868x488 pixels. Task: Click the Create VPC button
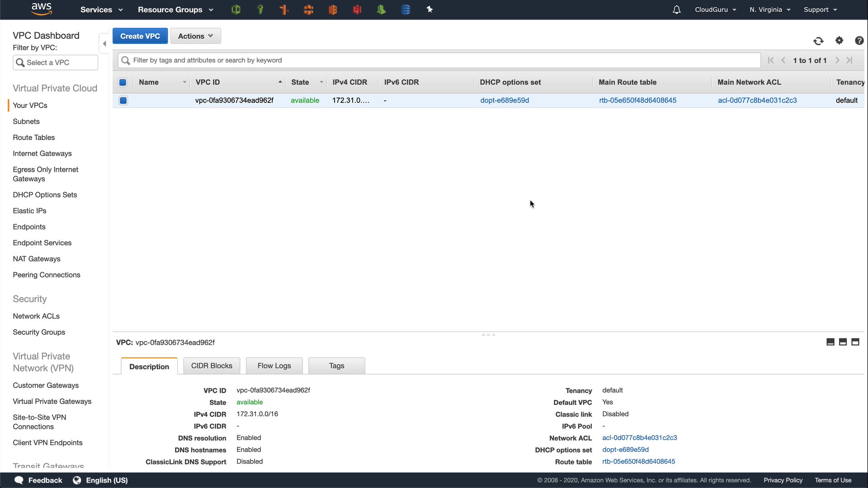140,36
